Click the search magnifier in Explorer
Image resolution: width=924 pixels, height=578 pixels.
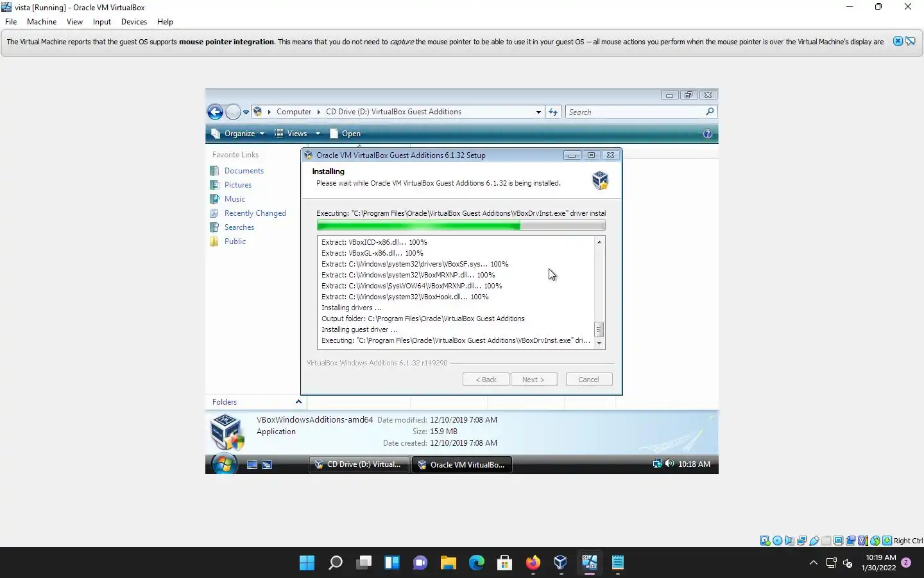pos(710,112)
